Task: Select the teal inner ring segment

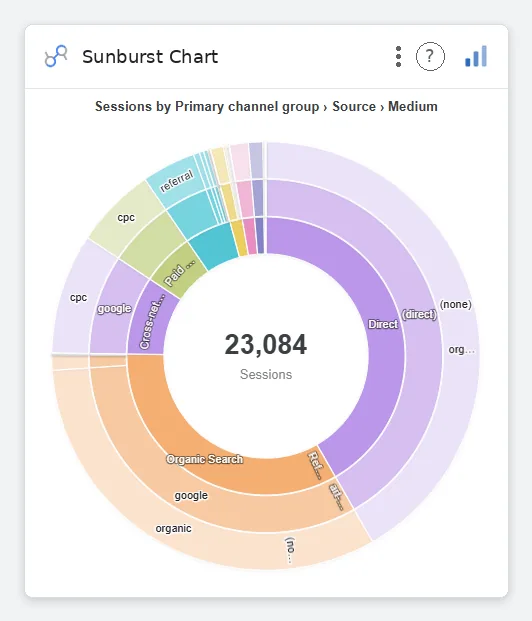Action: 217,246
